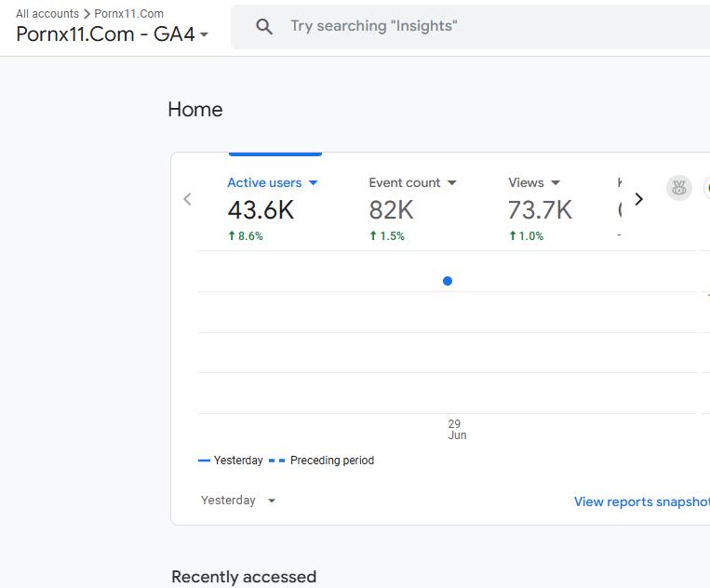Open the Views metric dropdown arrow
The image size is (710, 588).
(x=556, y=183)
